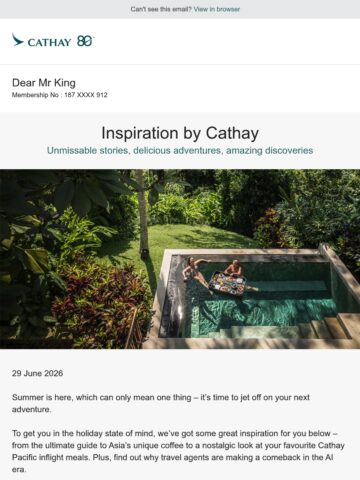Click the man behind the floating tray

pyautogui.click(x=234, y=268)
